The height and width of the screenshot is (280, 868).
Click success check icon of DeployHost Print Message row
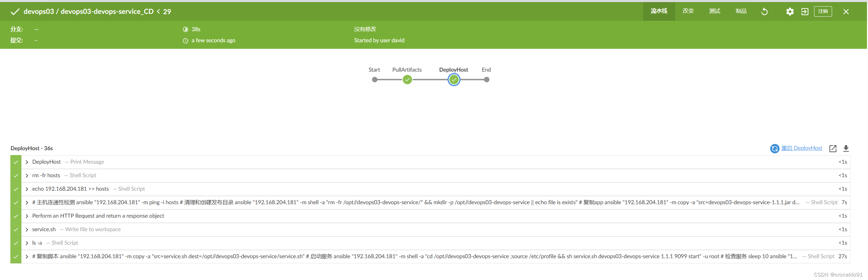point(16,162)
